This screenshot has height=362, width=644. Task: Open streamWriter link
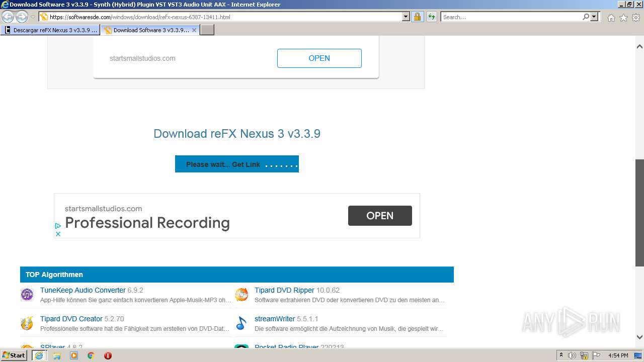coord(275,319)
